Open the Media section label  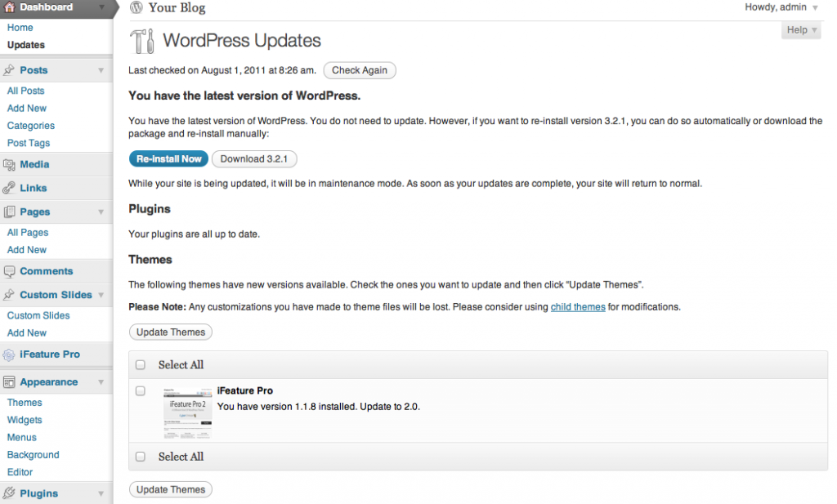click(34, 165)
